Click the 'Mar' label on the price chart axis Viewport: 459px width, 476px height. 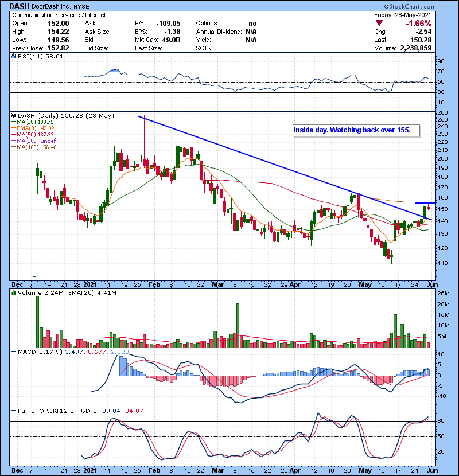pos(218,285)
